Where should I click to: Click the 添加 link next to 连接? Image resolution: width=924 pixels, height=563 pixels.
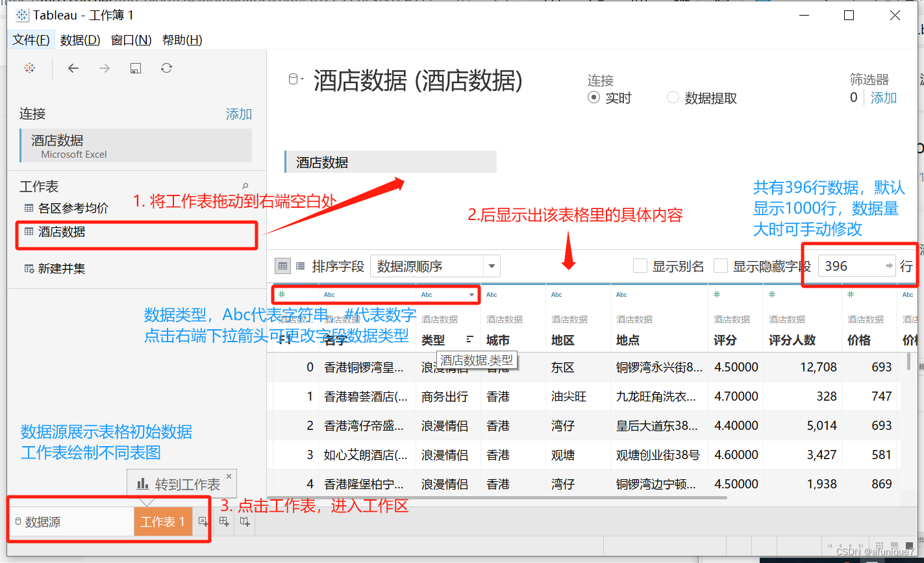(238, 114)
